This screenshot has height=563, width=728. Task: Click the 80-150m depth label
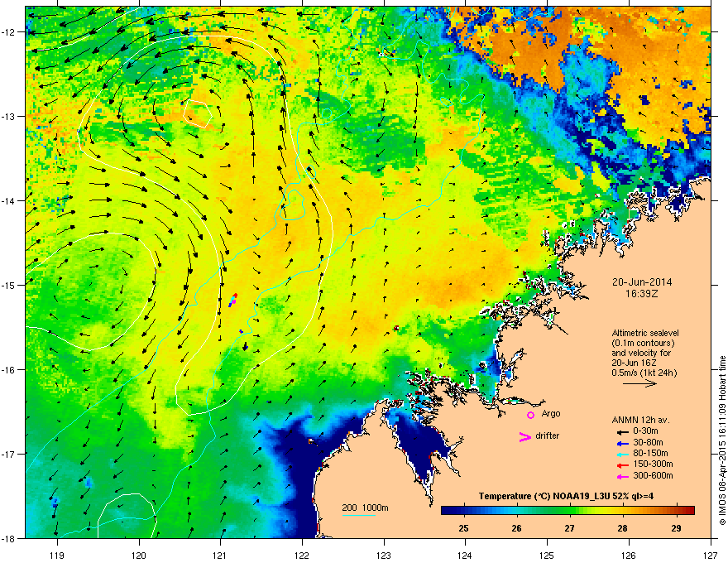650,453
